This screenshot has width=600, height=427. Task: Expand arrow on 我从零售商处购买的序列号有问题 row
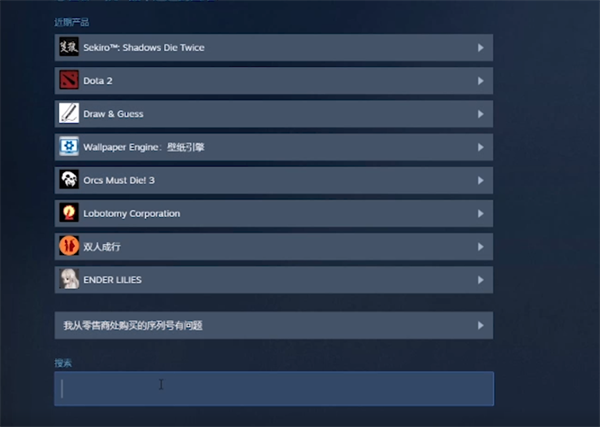(481, 326)
